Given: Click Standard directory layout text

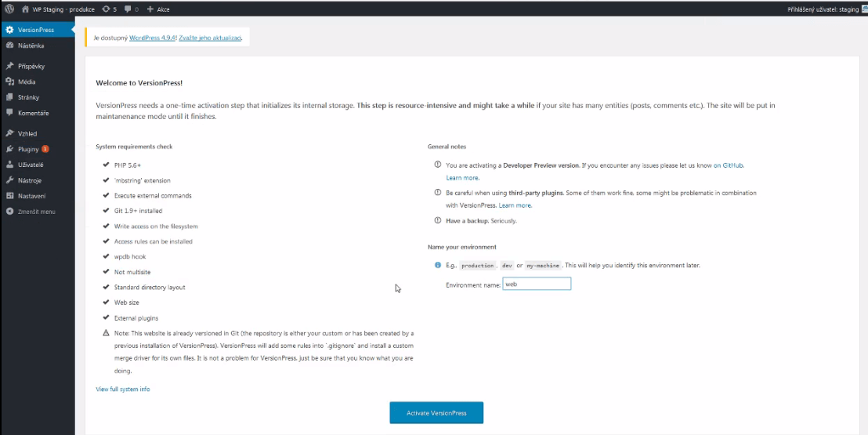Looking at the screenshot, I should pos(150,287).
